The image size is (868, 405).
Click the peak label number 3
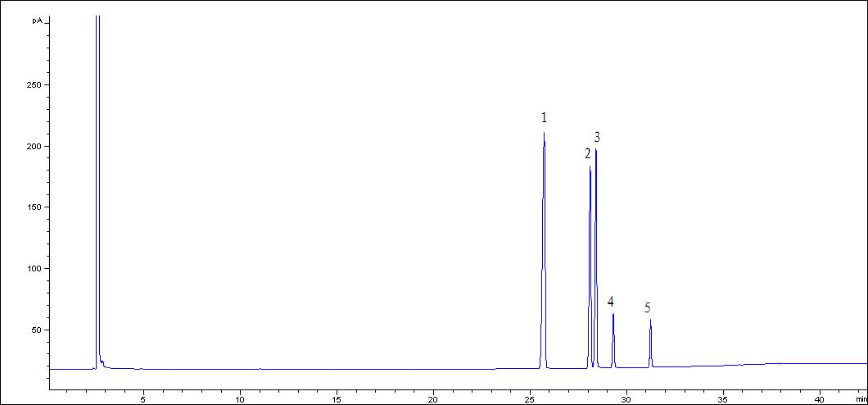[x=597, y=137]
